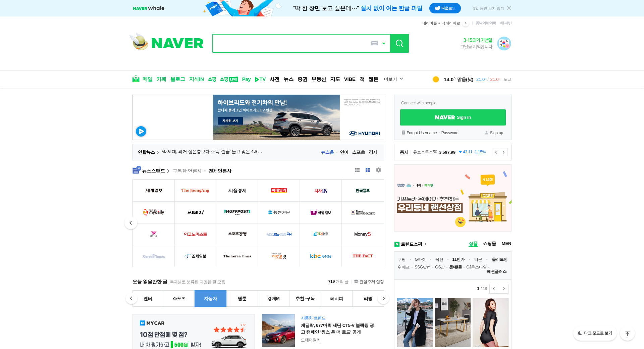Viewport: 644px width, 349px height.
Task: Open the 트렌드쇼핑 section chevron
Action: pos(425,244)
